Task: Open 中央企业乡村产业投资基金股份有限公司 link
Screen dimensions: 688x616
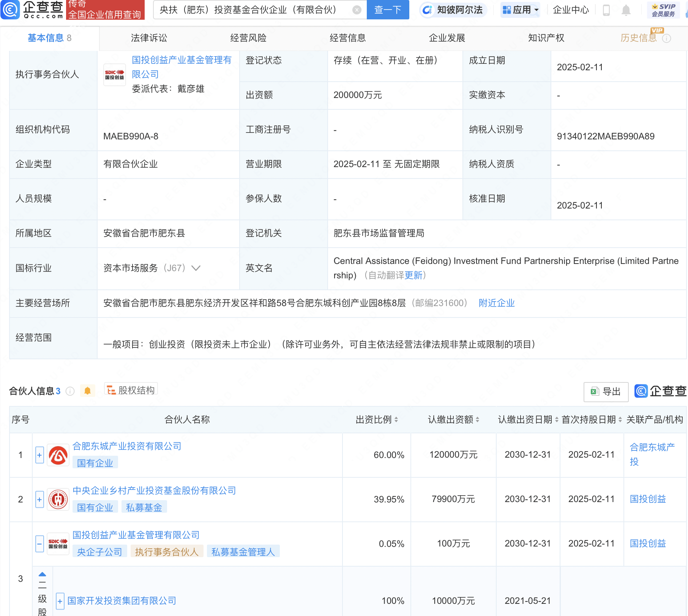Action: [154, 491]
